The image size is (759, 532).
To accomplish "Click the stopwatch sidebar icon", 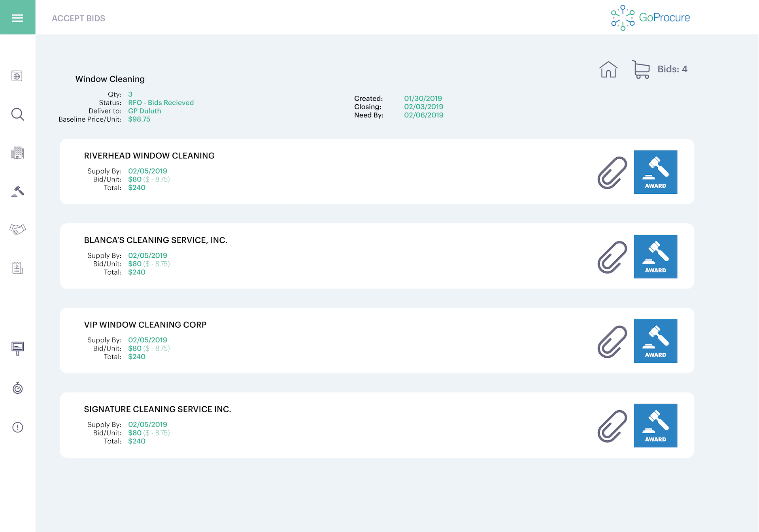I will tap(17, 388).
